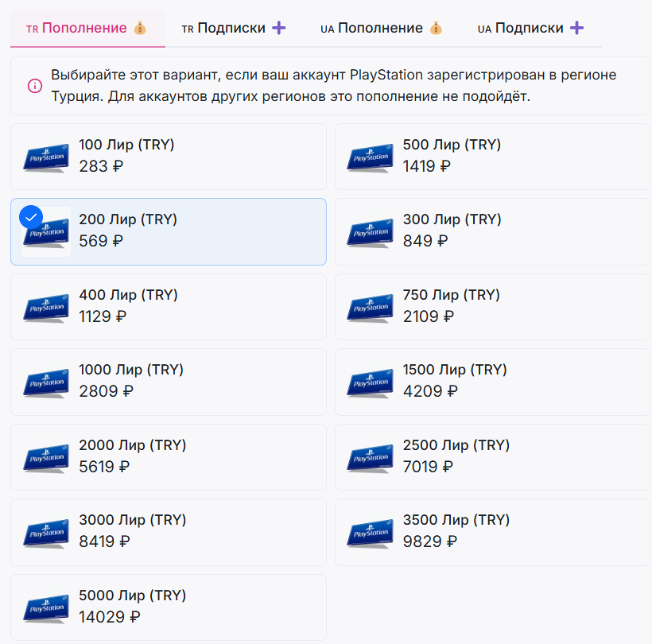Click the price 2109 ₽
Viewport: 652px width, 644px height.
tap(429, 316)
